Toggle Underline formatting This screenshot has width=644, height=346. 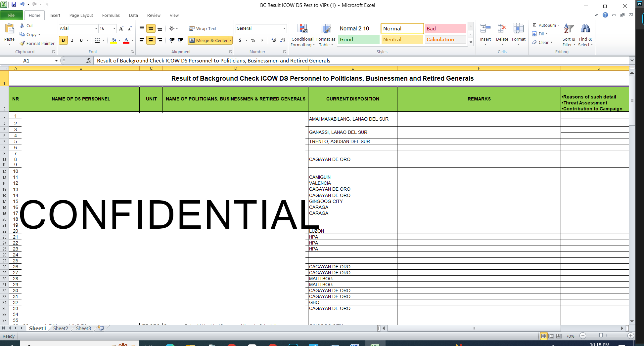click(81, 40)
